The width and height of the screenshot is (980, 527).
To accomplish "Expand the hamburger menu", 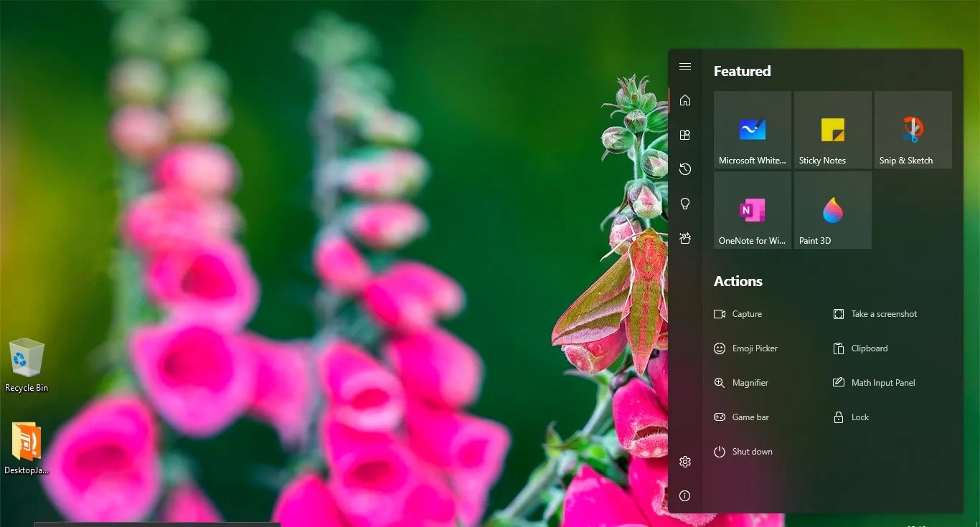I will [685, 66].
